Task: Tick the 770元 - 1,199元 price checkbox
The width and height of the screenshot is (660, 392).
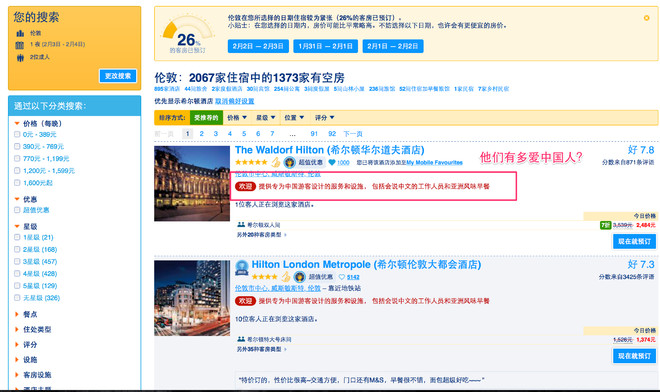Action: tap(17, 158)
